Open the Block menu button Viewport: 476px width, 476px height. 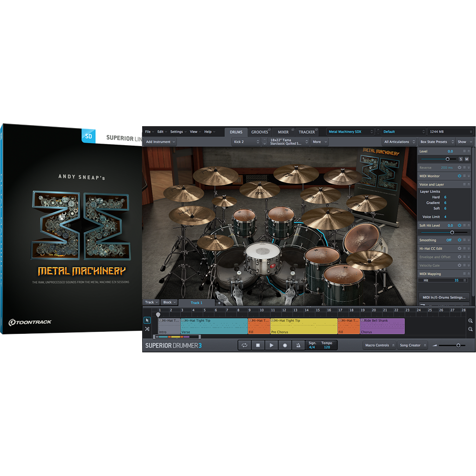click(169, 302)
